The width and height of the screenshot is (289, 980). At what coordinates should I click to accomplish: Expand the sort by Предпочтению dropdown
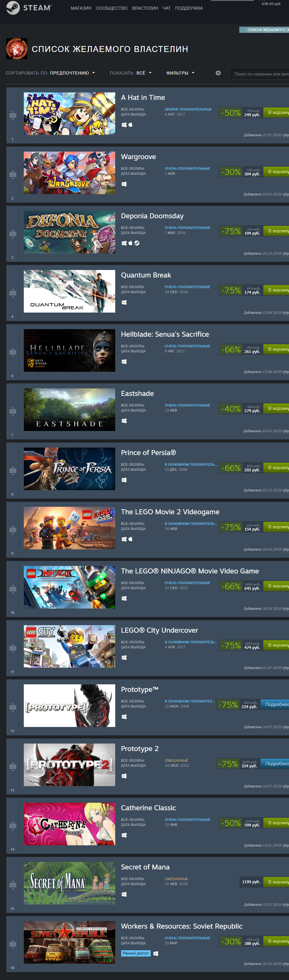(72, 73)
